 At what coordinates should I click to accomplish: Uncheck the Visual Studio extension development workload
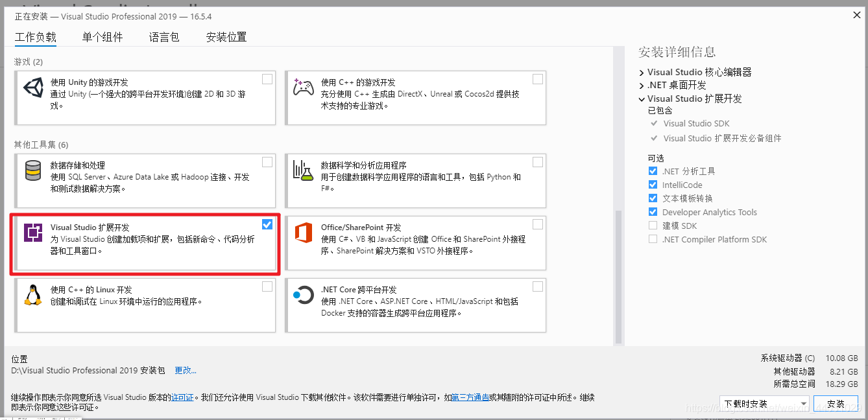[x=267, y=224]
